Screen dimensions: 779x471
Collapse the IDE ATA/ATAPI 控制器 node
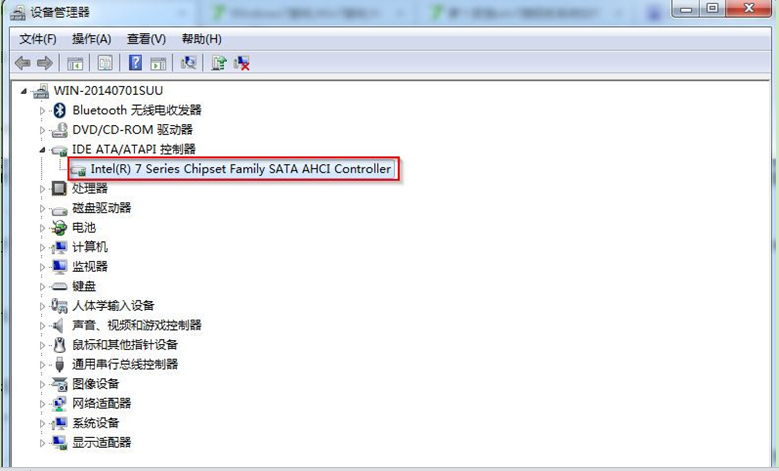tap(42, 150)
